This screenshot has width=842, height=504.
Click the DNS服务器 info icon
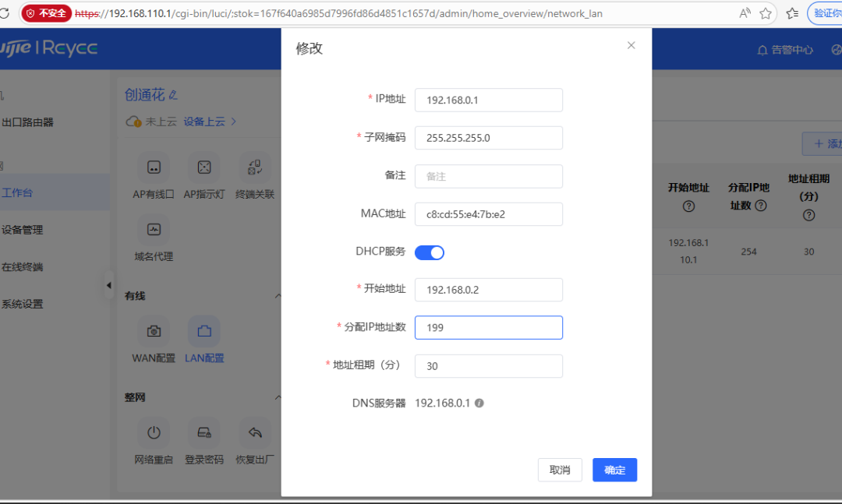pos(479,403)
